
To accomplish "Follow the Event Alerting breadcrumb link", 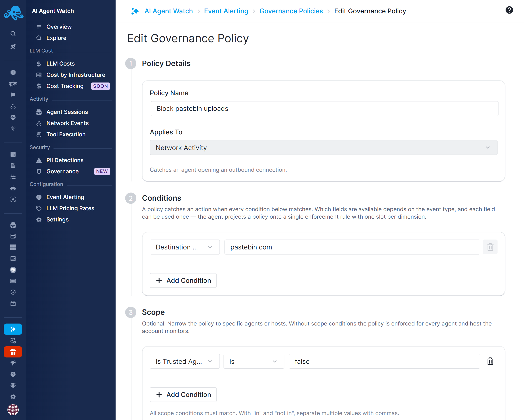I will (226, 11).
